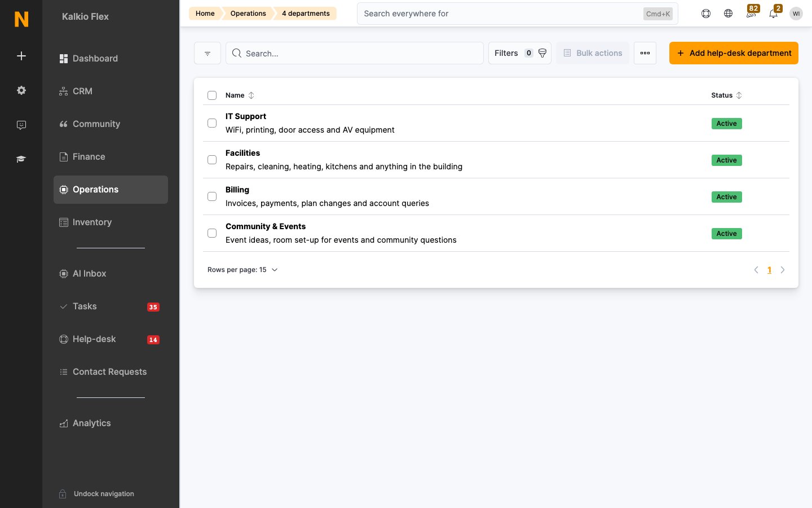
Task: Click the globe language icon
Action: coord(729,14)
